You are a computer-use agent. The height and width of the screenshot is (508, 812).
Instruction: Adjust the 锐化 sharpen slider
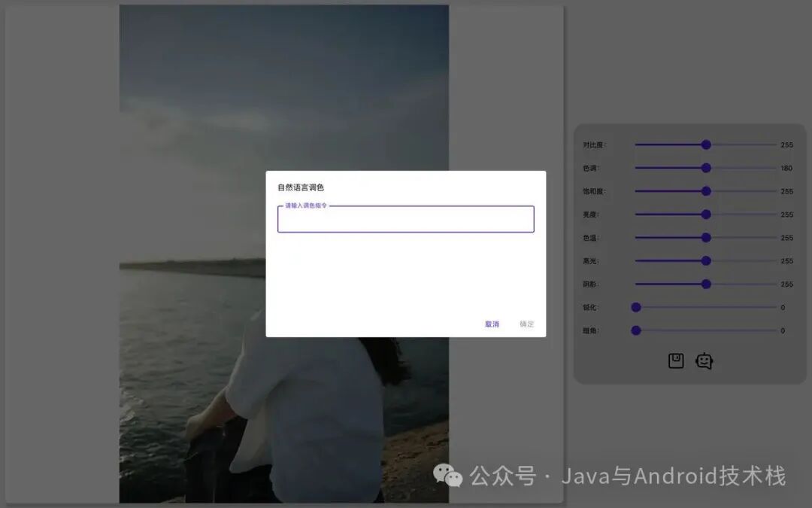point(706,307)
